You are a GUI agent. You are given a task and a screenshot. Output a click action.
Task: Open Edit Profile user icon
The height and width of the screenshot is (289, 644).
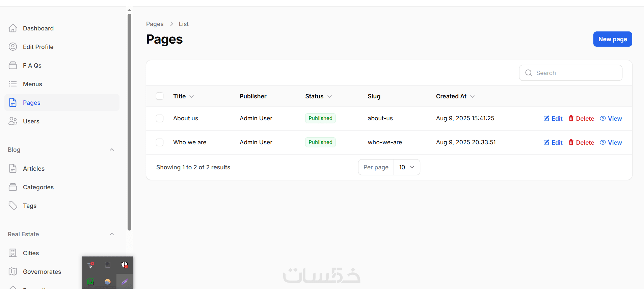[x=13, y=47]
